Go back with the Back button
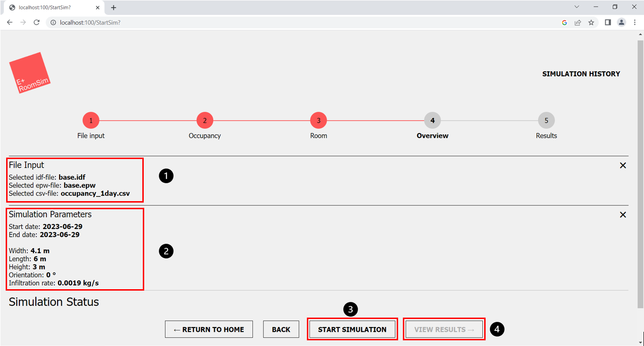Image resolution: width=644 pixels, height=346 pixels. pyautogui.click(x=281, y=329)
